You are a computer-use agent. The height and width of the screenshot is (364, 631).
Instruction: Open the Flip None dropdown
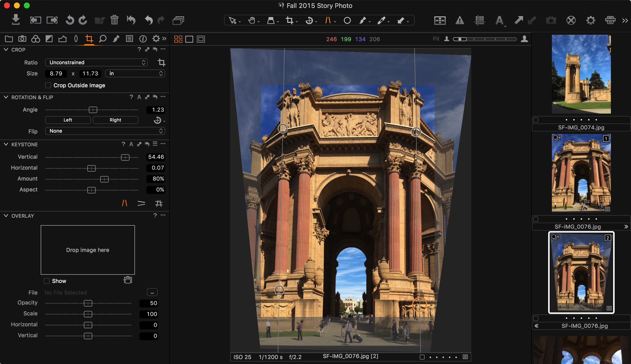coord(105,131)
